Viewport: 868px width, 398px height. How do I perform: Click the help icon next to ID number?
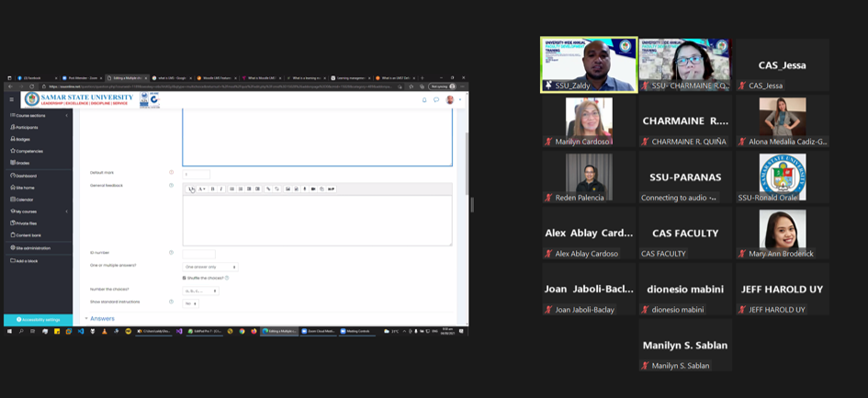171,253
